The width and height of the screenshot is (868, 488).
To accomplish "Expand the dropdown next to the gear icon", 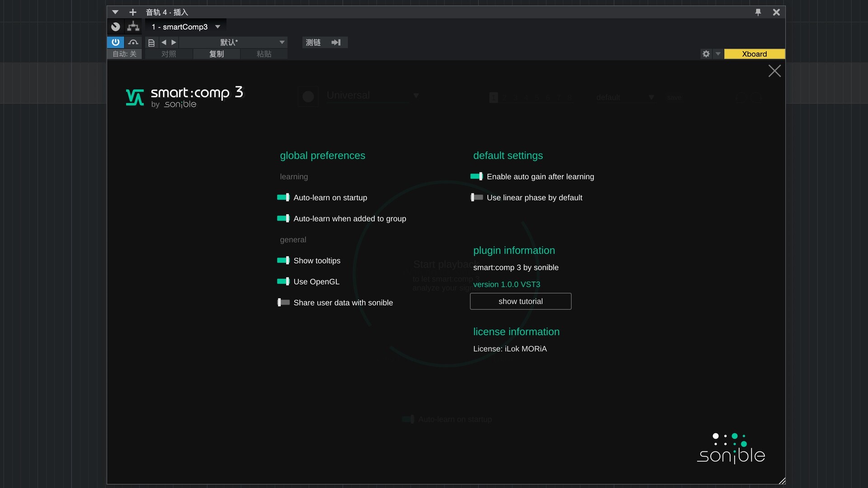I will (718, 54).
